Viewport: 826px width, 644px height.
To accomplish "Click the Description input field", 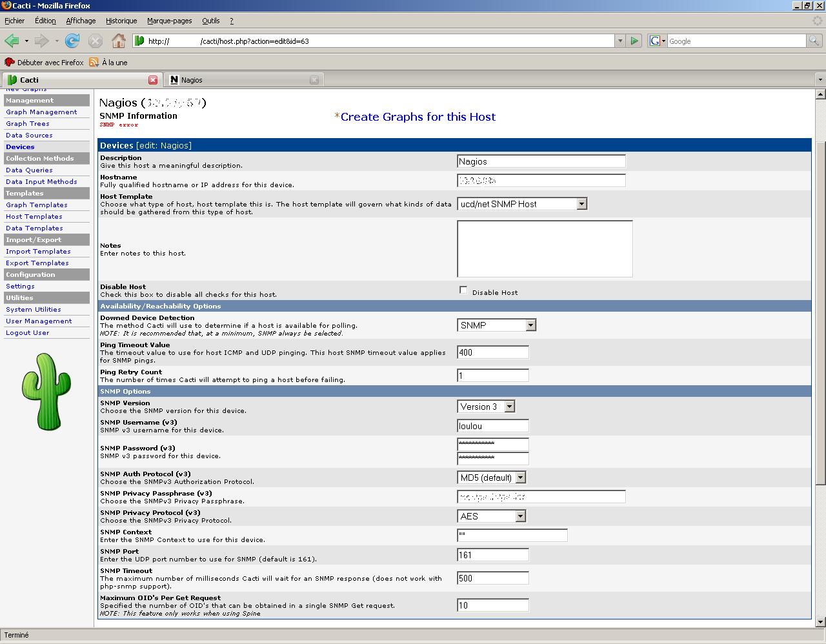I will click(x=541, y=161).
